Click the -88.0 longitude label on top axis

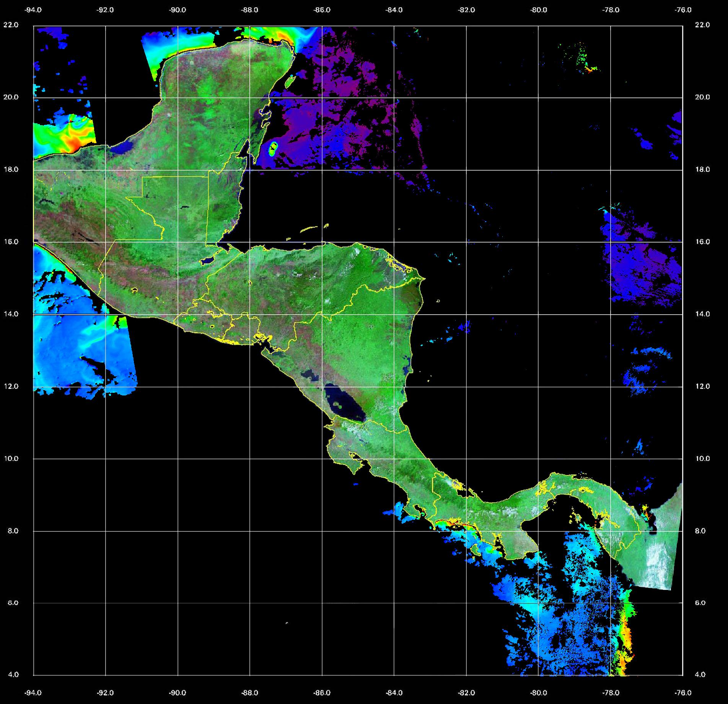[249, 10]
